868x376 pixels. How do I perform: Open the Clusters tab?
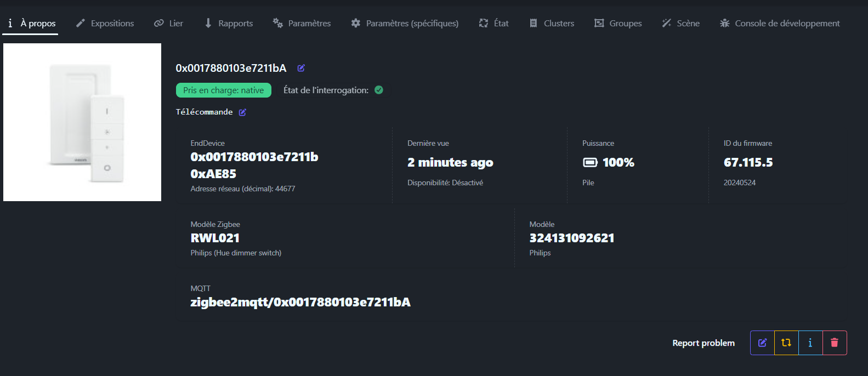[x=552, y=23]
